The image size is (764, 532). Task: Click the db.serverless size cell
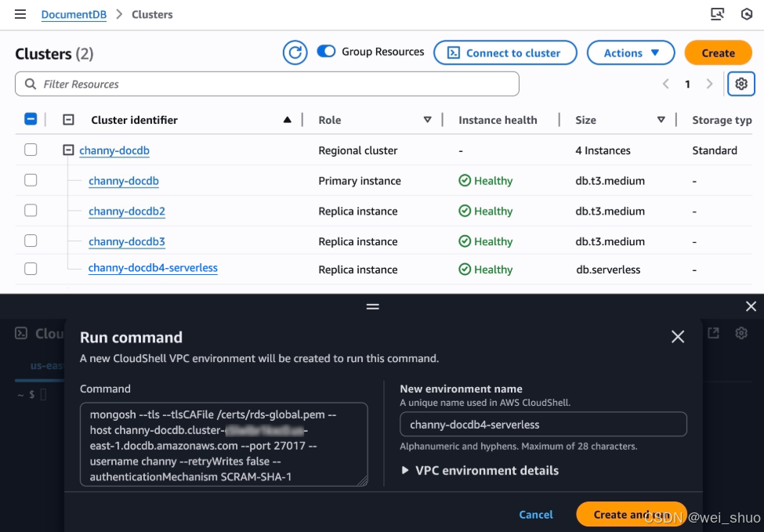(608, 270)
